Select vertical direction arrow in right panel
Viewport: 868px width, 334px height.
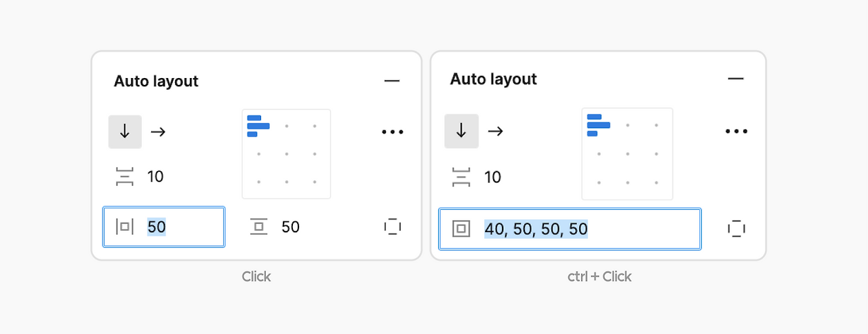pos(461,131)
